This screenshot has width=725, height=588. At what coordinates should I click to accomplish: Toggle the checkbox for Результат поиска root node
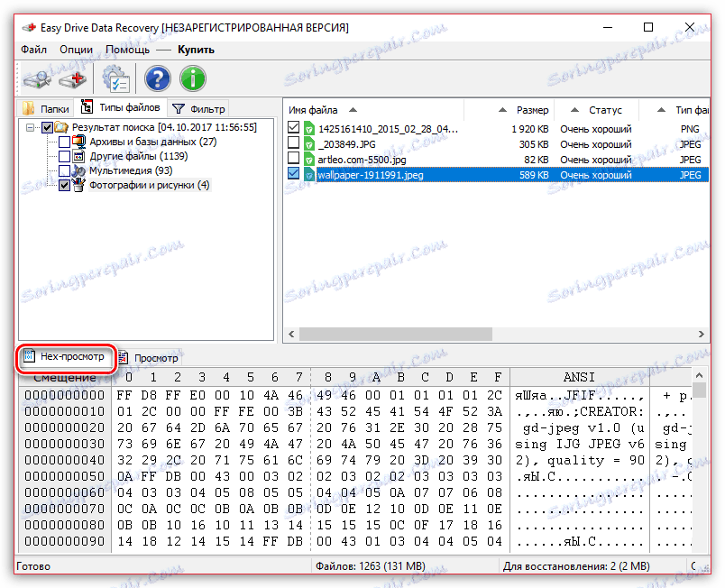(x=47, y=127)
